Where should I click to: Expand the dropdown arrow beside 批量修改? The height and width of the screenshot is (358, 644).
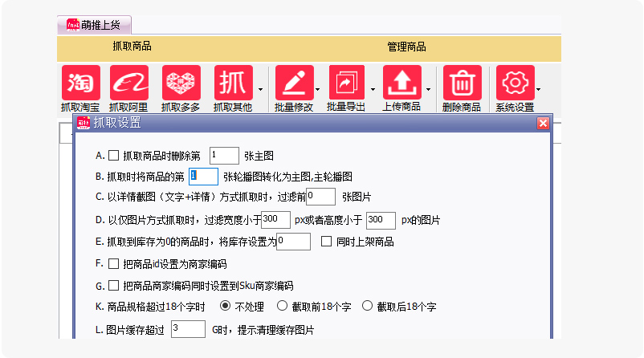(x=317, y=89)
